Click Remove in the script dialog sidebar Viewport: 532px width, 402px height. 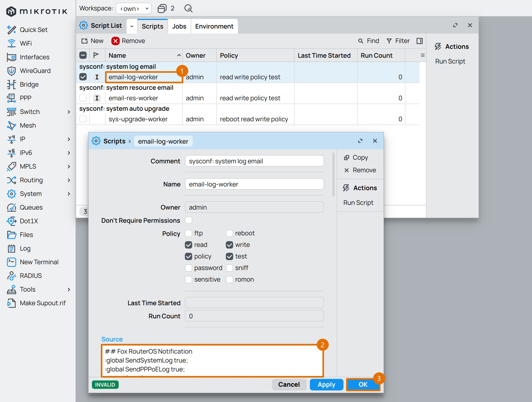point(360,170)
